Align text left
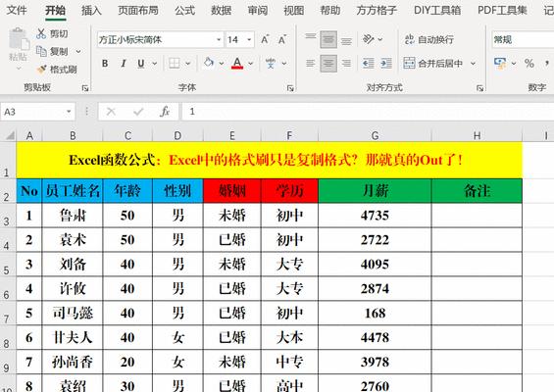Viewport: 554px width, 392px height. click(311, 64)
